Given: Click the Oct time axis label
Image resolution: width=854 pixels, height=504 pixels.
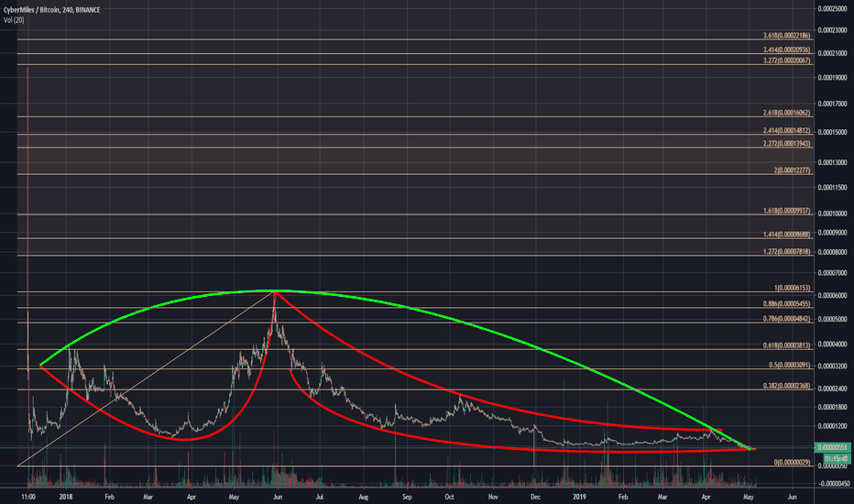Looking at the screenshot, I should click(x=449, y=497).
